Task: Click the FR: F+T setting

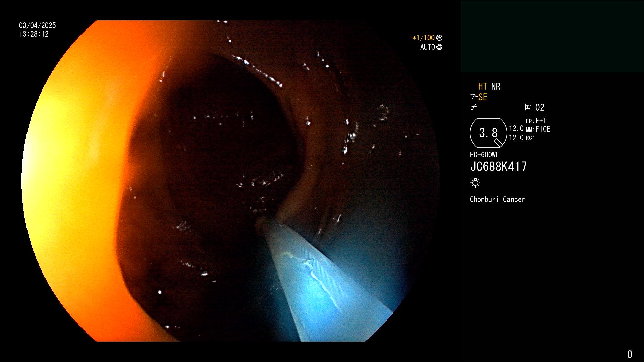Action: [536, 121]
